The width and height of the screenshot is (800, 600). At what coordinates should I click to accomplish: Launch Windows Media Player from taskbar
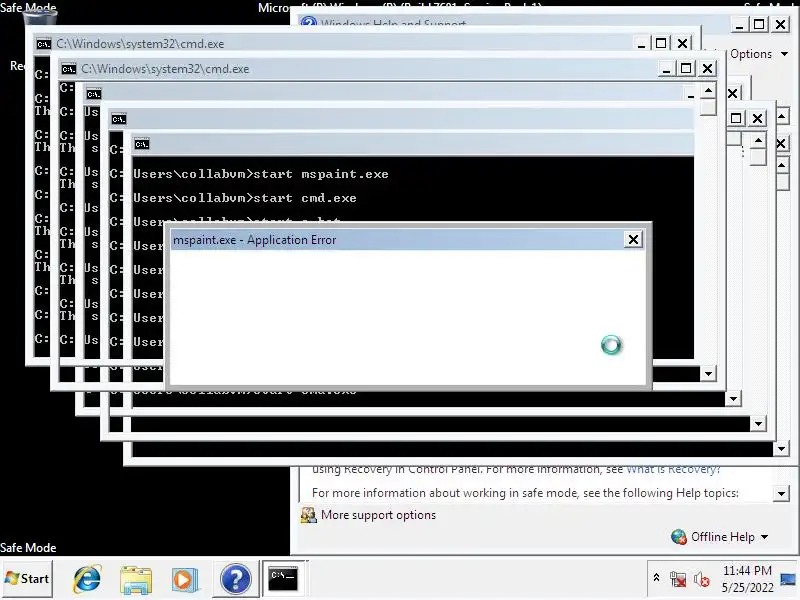coord(184,580)
